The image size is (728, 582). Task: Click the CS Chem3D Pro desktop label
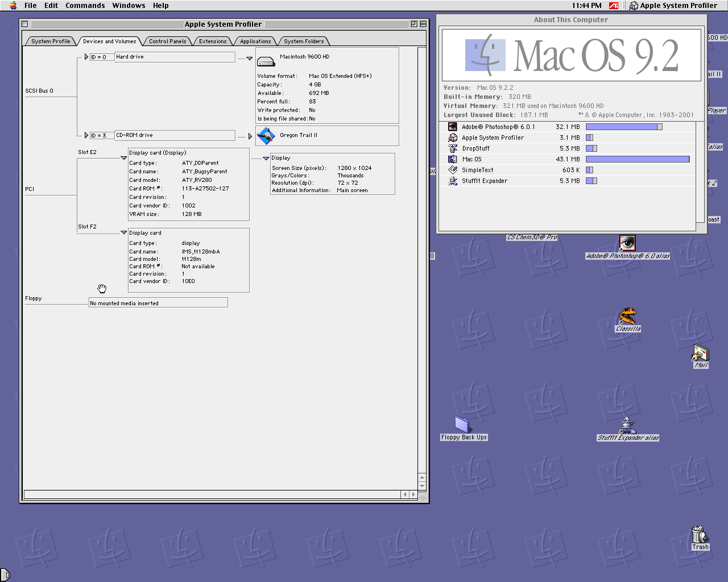click(532, 237)
